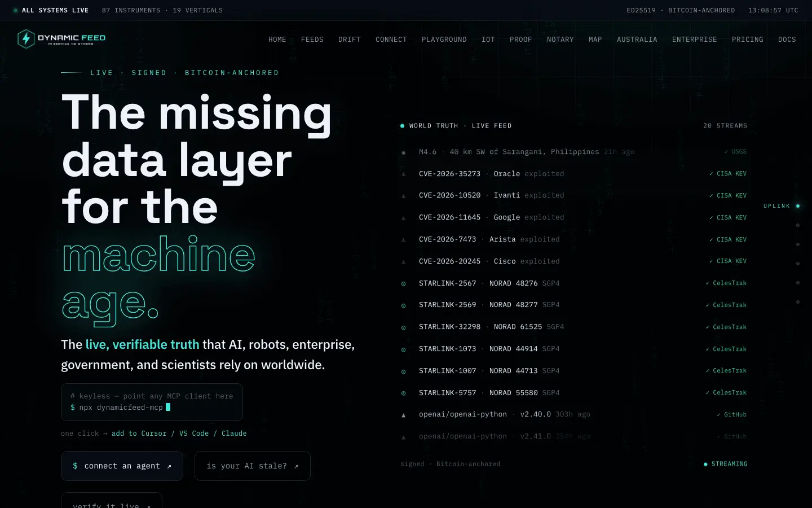Click '87 INSTRUMENTS' status text
Viewport: 812px width, 508px height.
point(131,10)
